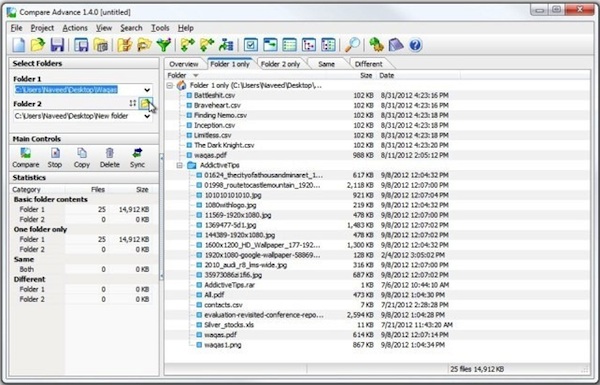This screenshot has height=385, width=600.
Task: Click the Copy button in Main Controls
Action: tap(82, 158)
